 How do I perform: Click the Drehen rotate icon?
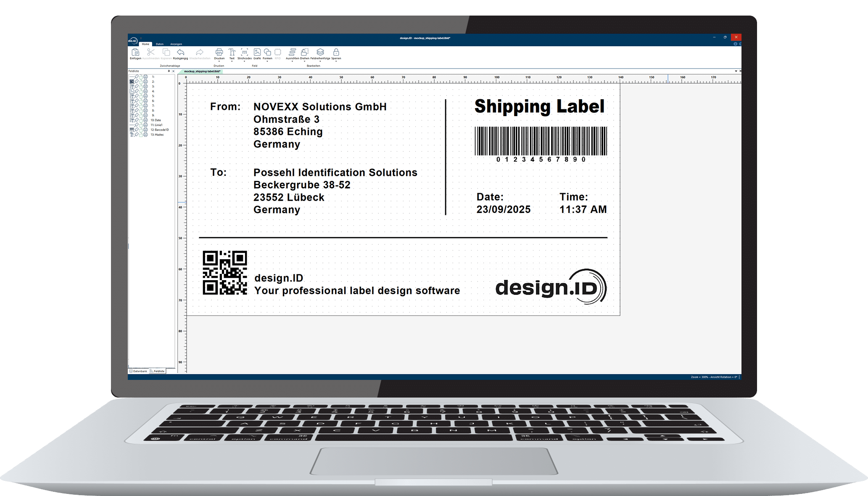[x=305, y=52]
